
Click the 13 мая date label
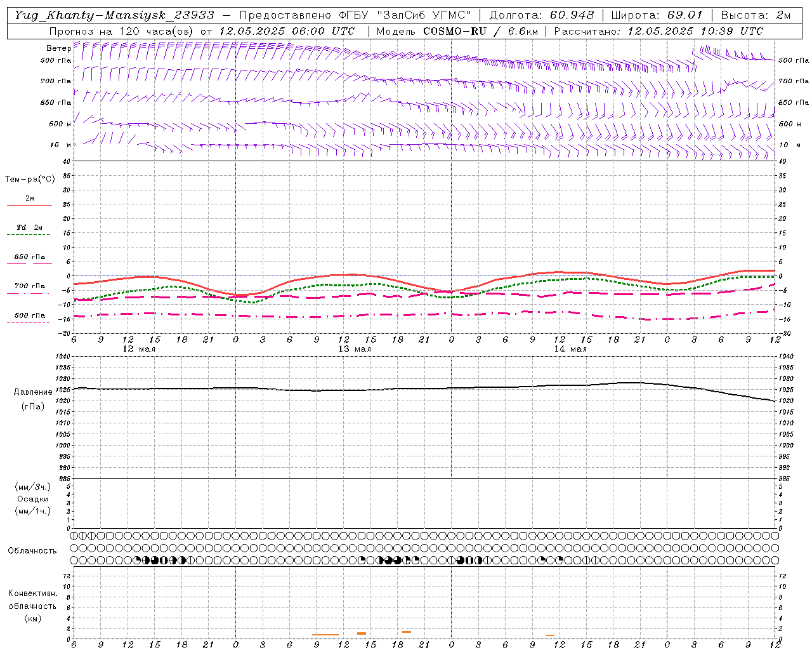(355, 349)
